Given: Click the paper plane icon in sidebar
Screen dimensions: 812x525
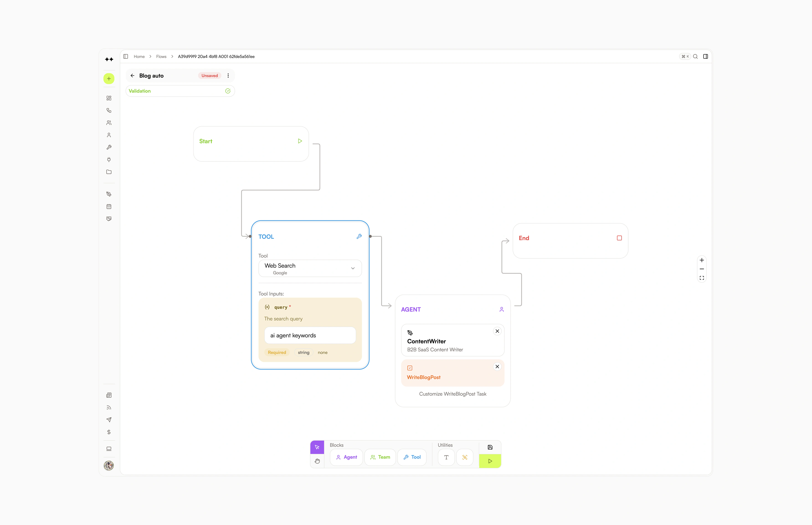Looking at the screenshot, I should (x=109, y=420).
